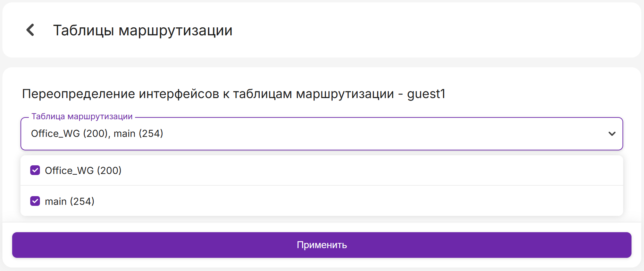Uncheck the main (254) checkbox
The height and width of the screenshot is (271, 644).
35,201
